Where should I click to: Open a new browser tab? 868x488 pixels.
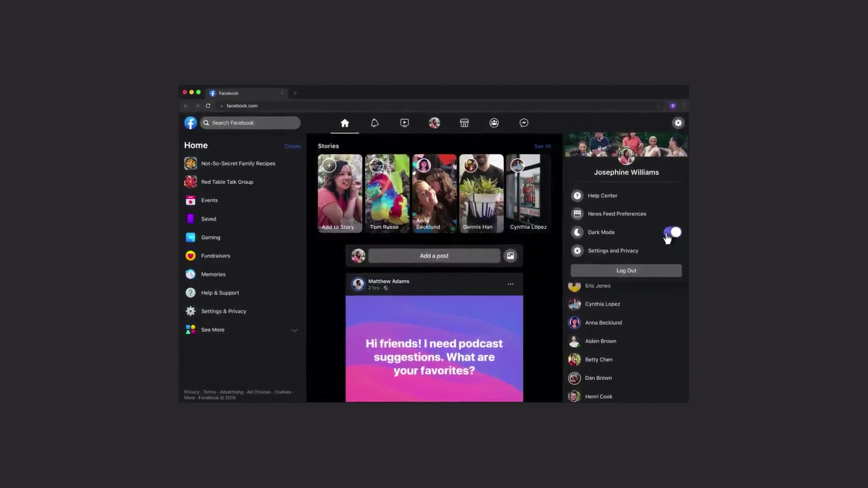click(x=295, y=94)
